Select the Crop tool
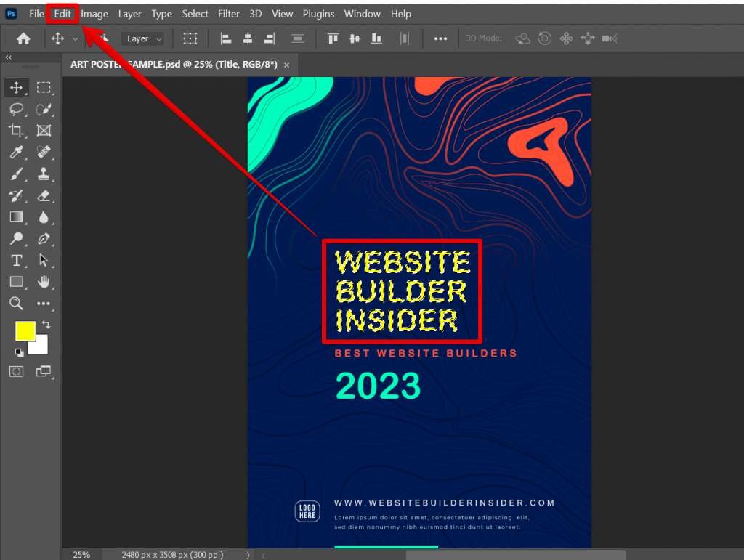Viewport: 744px width, 560px height. click(x=16, y=131)
